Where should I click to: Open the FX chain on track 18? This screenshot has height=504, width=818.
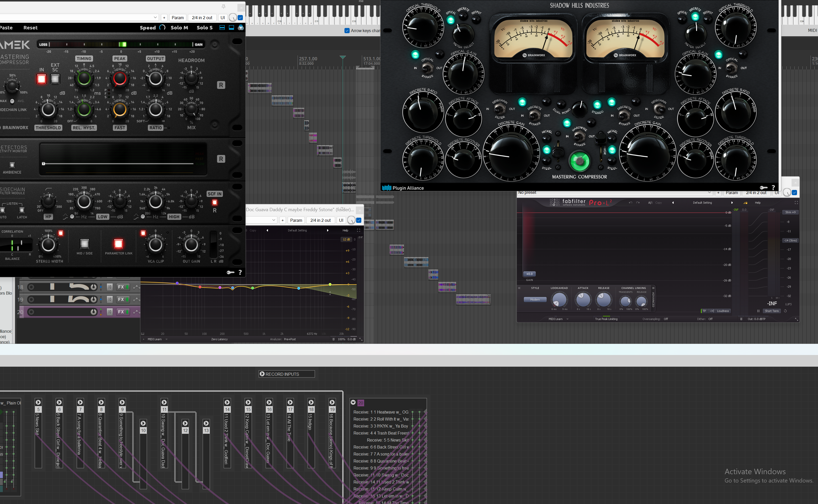pyautogui.click(x=123, y=287)
